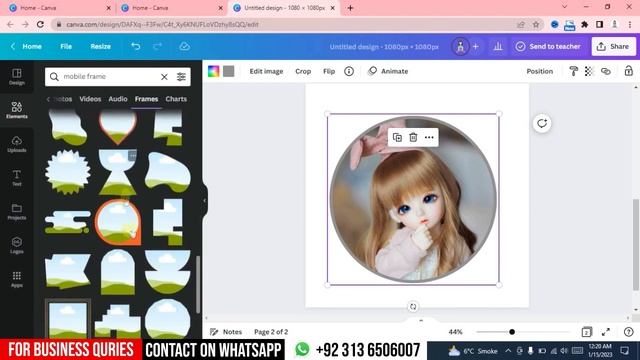Open the grid view pages icon
Viewport: 640px width, 360px height.
click(x=587, y=332)
